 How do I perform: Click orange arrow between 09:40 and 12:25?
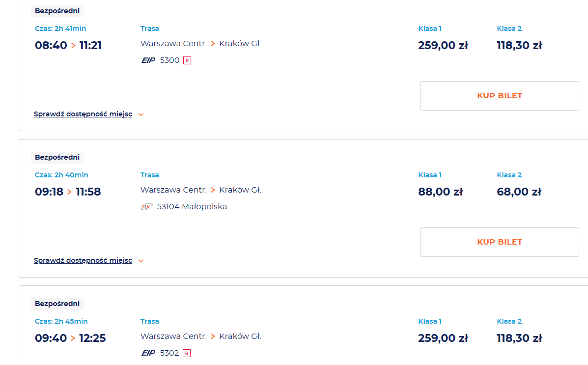tap(73, 338)
